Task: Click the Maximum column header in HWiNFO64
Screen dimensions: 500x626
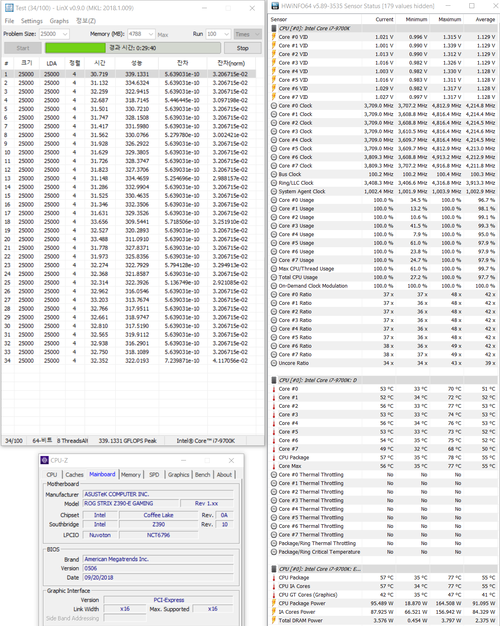Action: (x=450, y=19)
